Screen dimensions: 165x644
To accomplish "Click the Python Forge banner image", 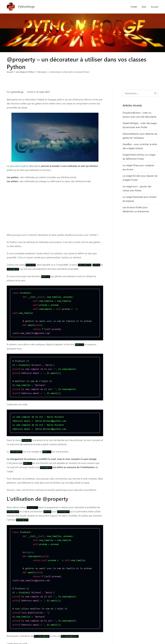I will point(82,33).
